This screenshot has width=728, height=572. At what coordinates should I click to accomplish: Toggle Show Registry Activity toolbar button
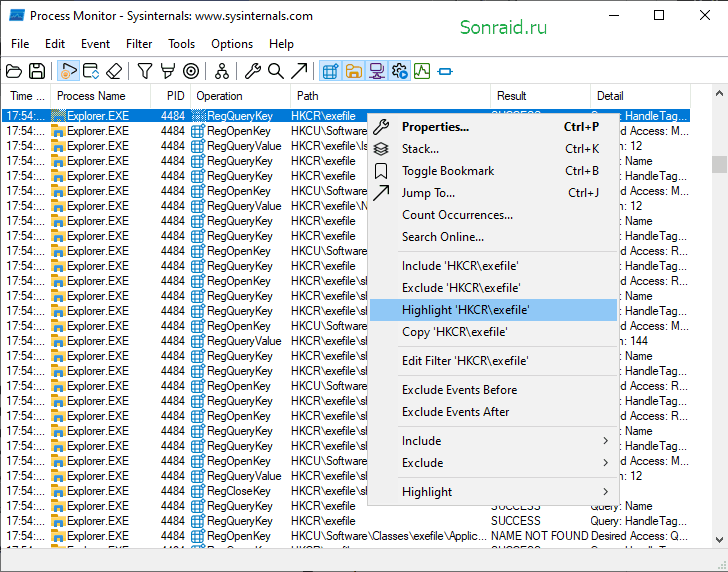(x=330, y=71)
